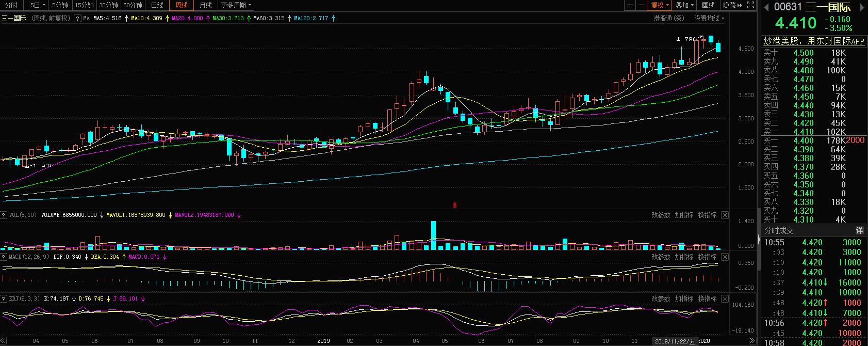Close the VOL indicator panel
Viewport: 868px width, 346px height.
(725, 215)
